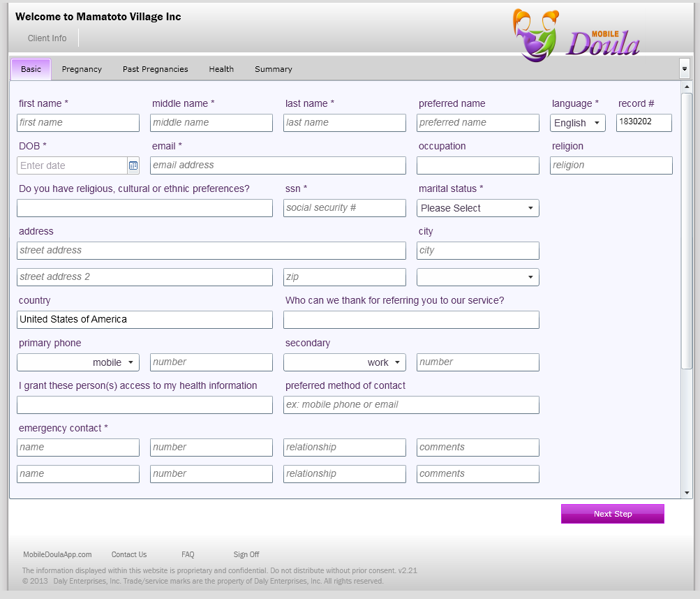This screenshot has height=599, width=700.
Task: Expand the marital status Please Select dropdown
Action: (477, 208)
